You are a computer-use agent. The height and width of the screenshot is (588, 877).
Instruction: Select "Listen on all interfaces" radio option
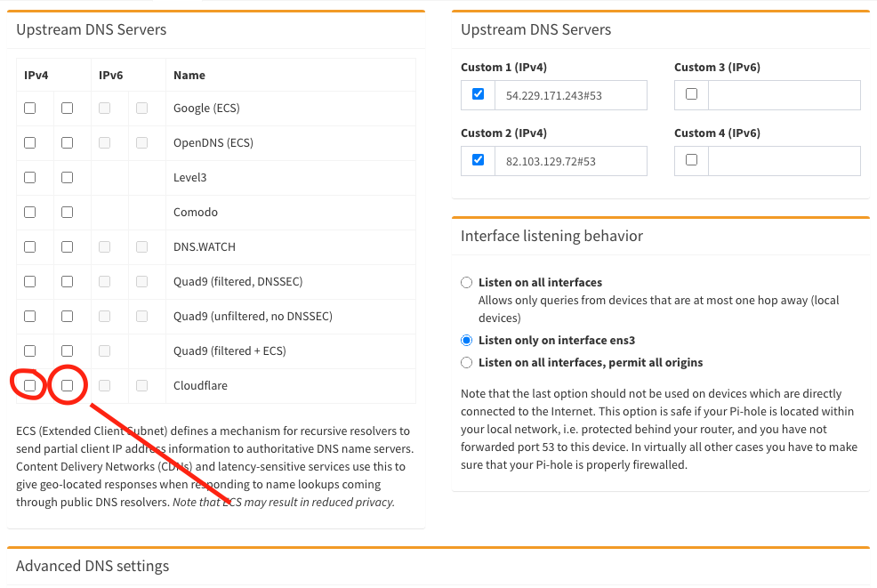click(467, 282)
